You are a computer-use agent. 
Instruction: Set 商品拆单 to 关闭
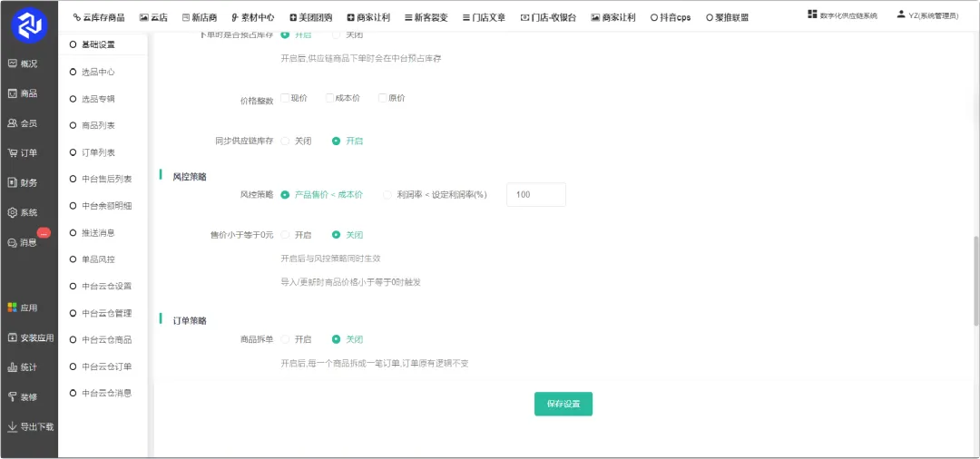pos(337,339)
